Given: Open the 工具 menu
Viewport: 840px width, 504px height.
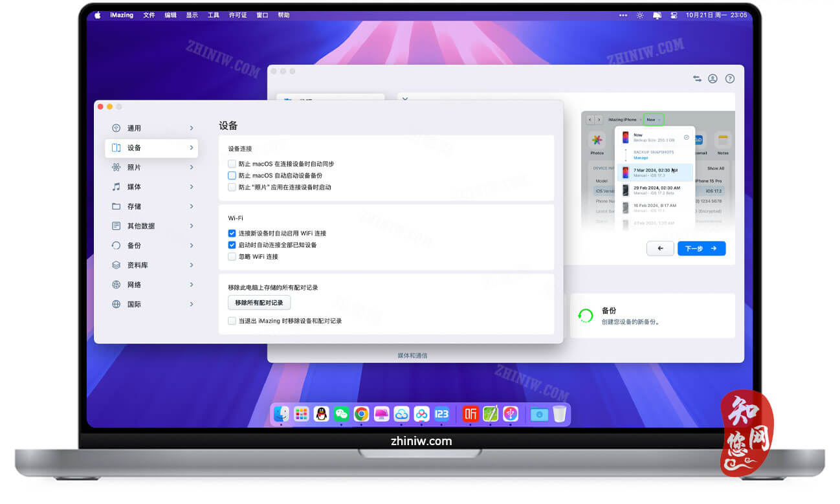Looking at the screenshot, I should coord(213,15).
